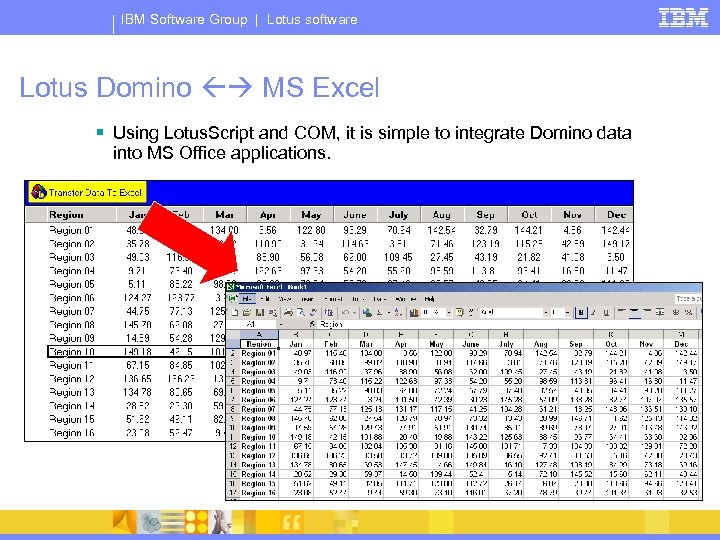This screenshot has height=540, width=720.
Task: Click the Dec header cell in Excel
Action: click(x=681, y=344)
